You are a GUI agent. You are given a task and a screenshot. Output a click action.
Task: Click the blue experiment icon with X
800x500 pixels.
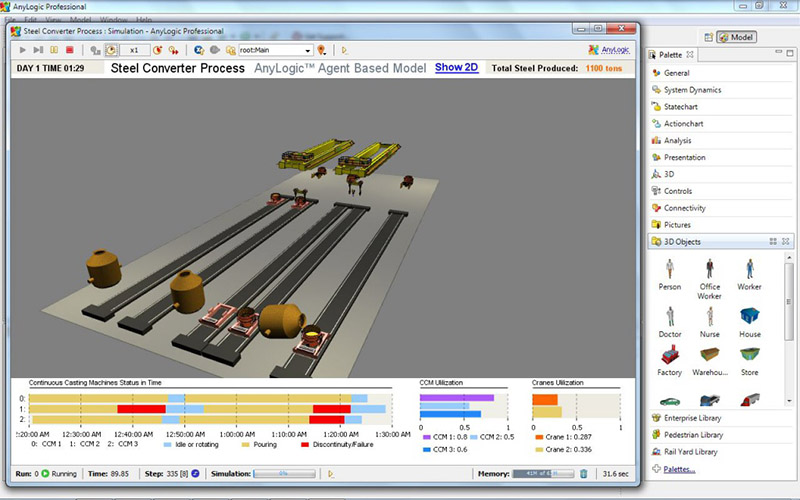[199, 50]
